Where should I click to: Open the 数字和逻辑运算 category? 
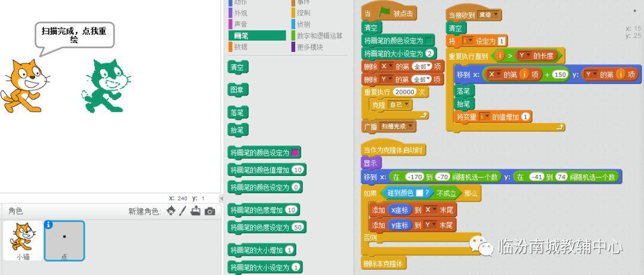coord(317,36)
